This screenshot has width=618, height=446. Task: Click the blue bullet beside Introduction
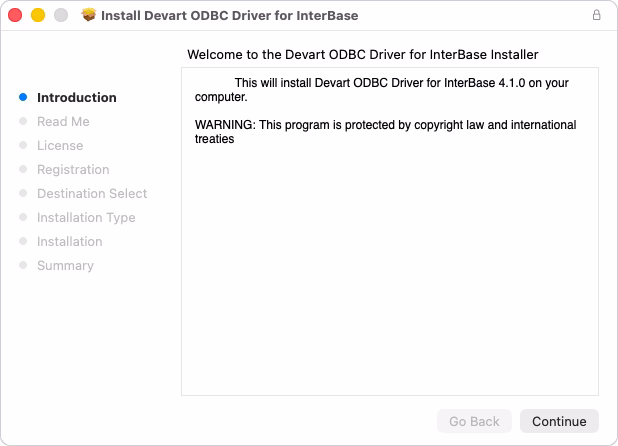coord(23,97)
